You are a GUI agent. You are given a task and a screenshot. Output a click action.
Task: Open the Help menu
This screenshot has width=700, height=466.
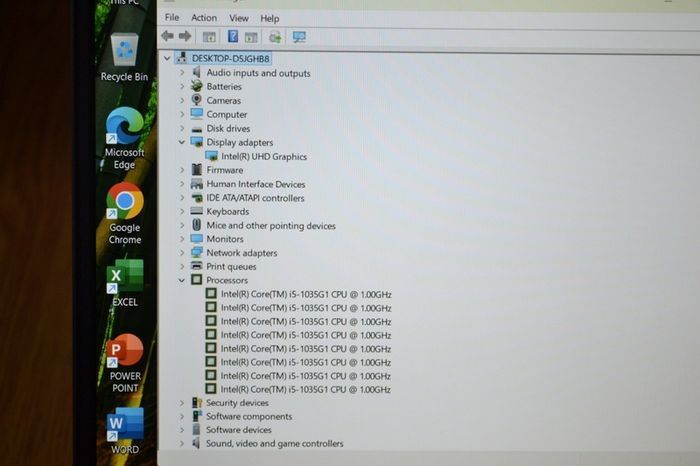point(270,19)
